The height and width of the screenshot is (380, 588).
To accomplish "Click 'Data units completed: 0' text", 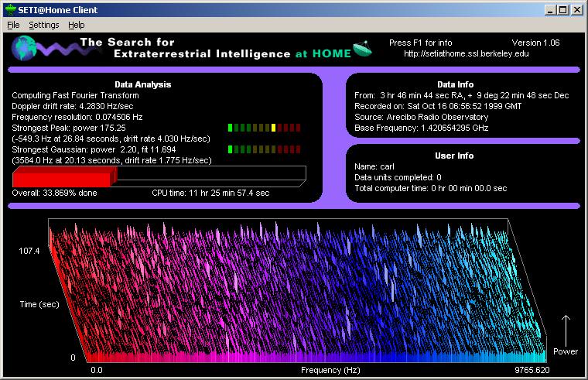I will click(x=398, y=177).
